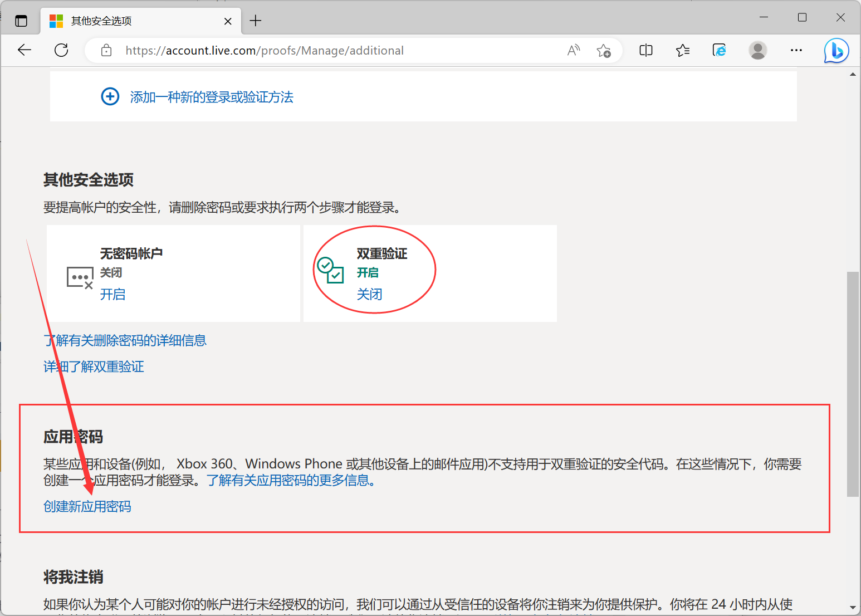
Task: Open the Bing Copilot sidebar icon
Action: pos(836,51)
